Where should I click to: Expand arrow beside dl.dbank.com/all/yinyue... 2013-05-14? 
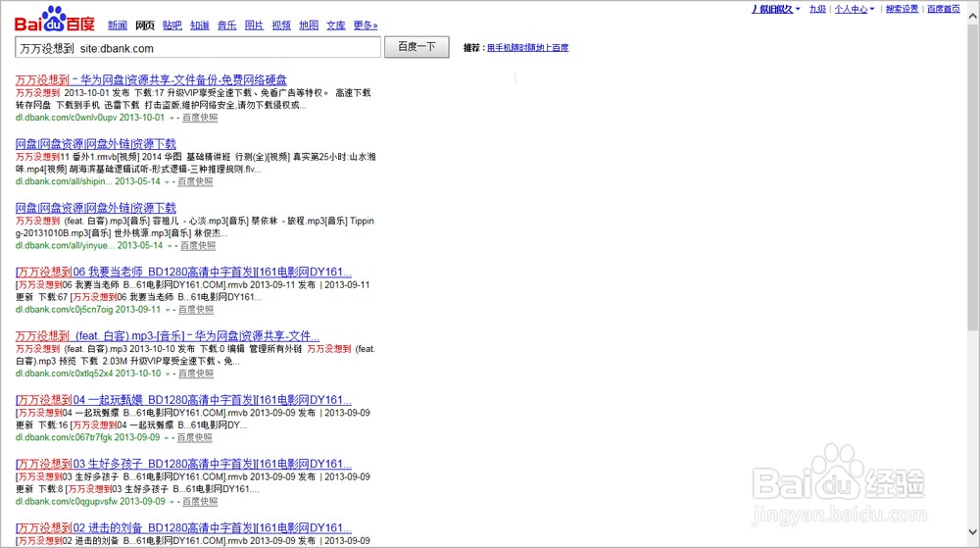click(170, 246)
